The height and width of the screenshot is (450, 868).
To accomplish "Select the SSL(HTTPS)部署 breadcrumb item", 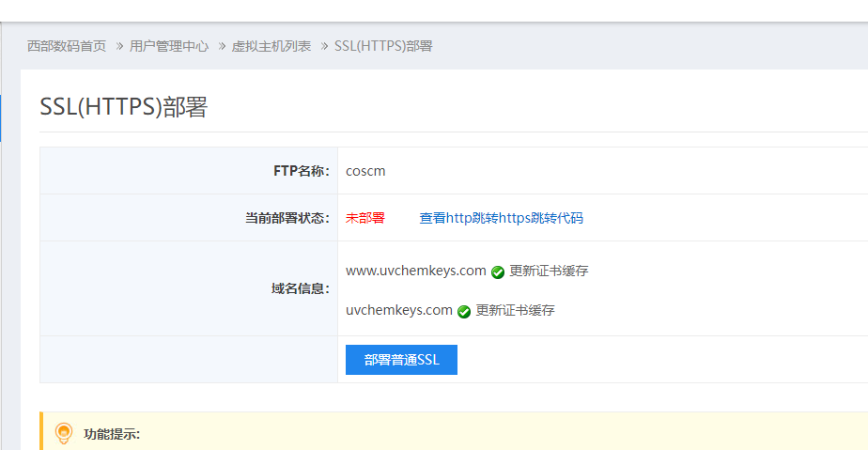I will coord(383,46).
